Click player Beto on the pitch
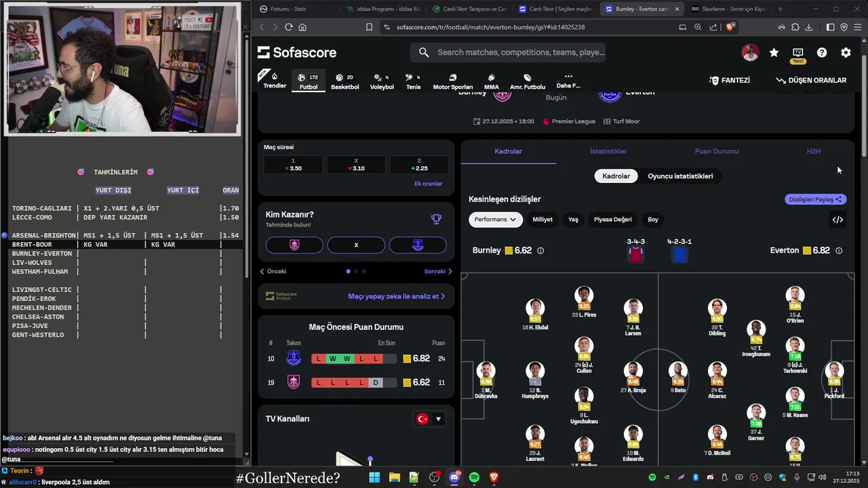868x488 pixels. click(678, 377)
